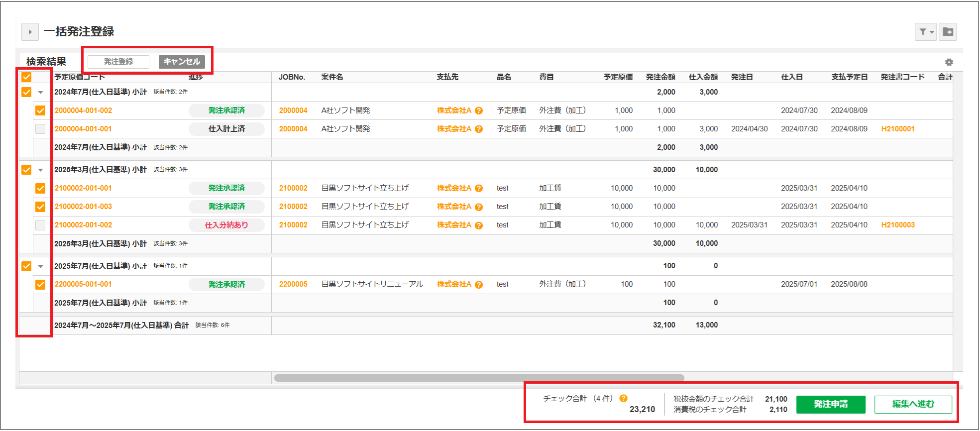Click the 仕入分納あり status badge
980x431 pixels.
226,225
